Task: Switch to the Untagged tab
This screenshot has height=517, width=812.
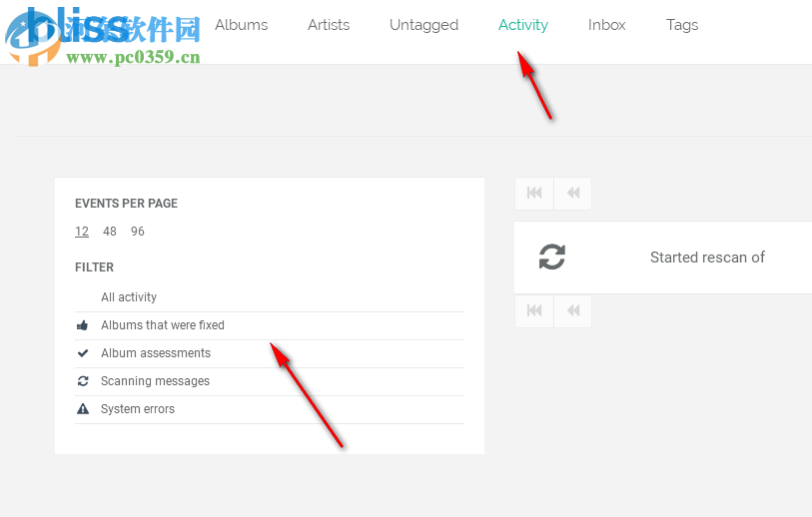Action: point(423,25)
